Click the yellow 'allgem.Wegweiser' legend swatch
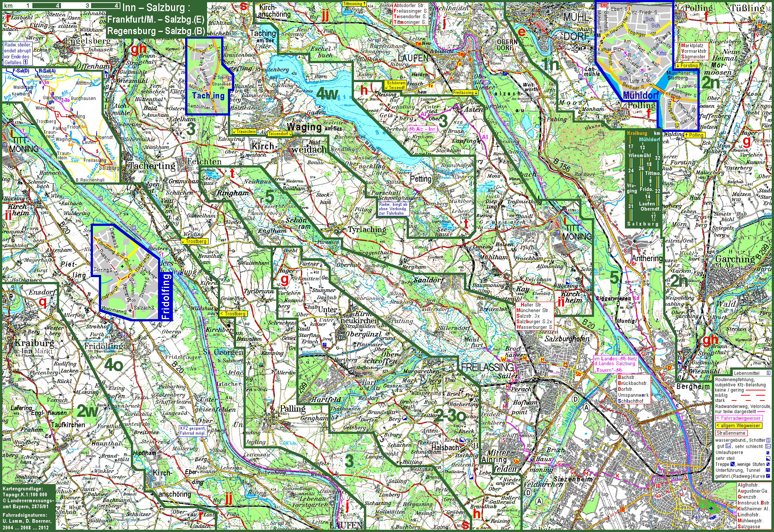774x532 pixels. tap(738, 425)
